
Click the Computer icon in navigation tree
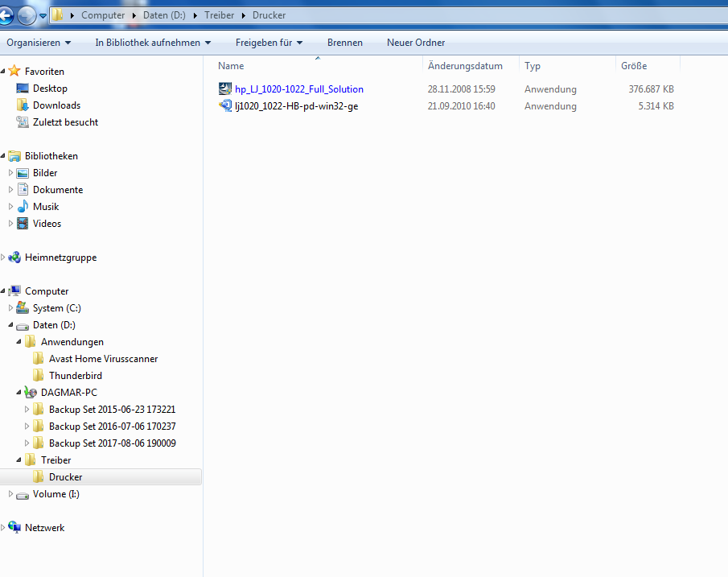[x=14, y=291]
